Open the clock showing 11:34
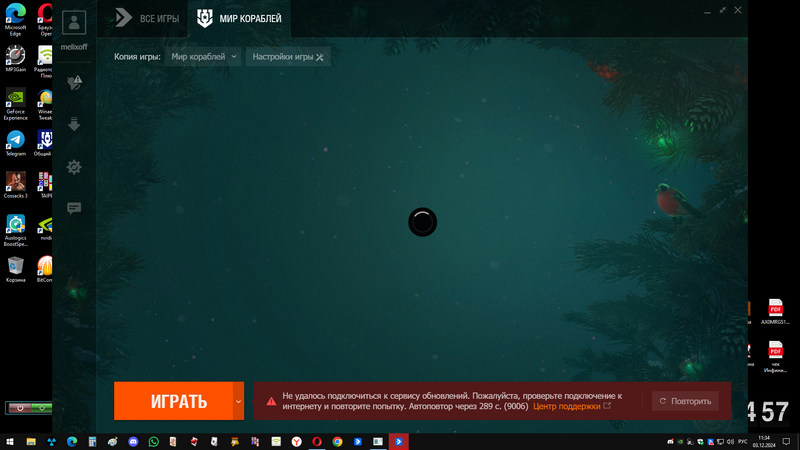Screen dimensions: 800x450 [764, 442]
